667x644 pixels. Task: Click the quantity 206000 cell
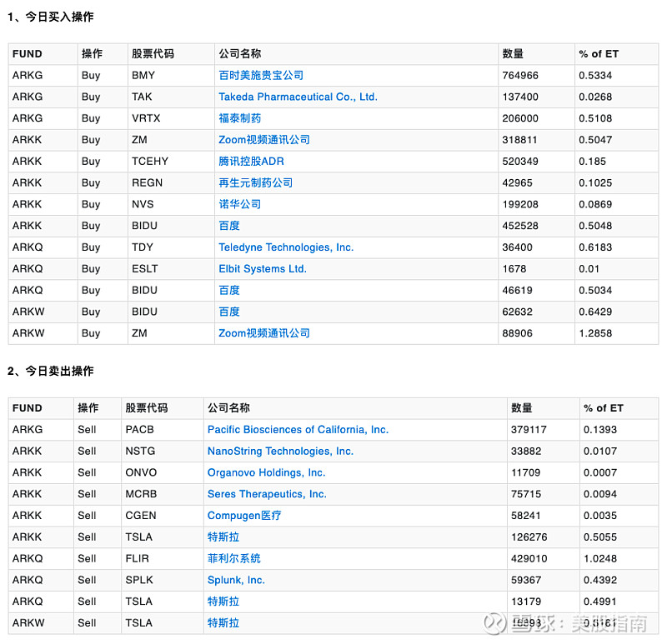click(x=536, y=118)
